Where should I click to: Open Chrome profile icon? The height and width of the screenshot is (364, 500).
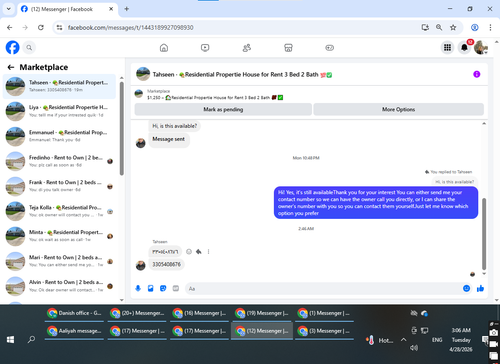coord(475,27)
